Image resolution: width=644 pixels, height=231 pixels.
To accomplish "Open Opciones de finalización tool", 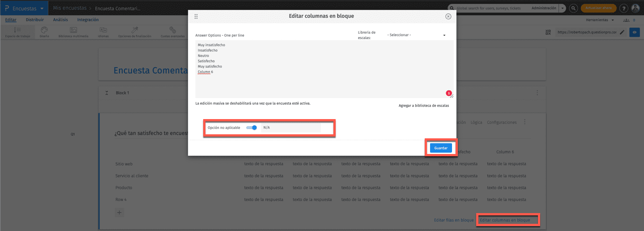I will pyautogui.click(x=134, y=32).
